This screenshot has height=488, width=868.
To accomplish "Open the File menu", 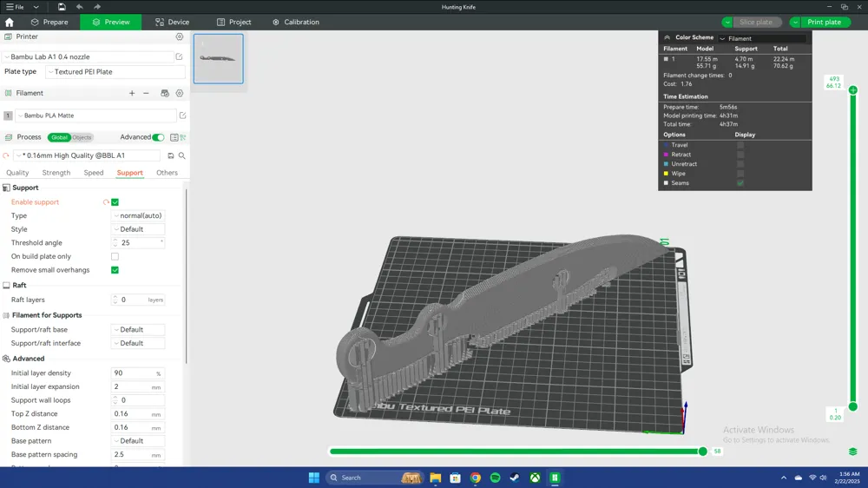I will coord(15,7).
